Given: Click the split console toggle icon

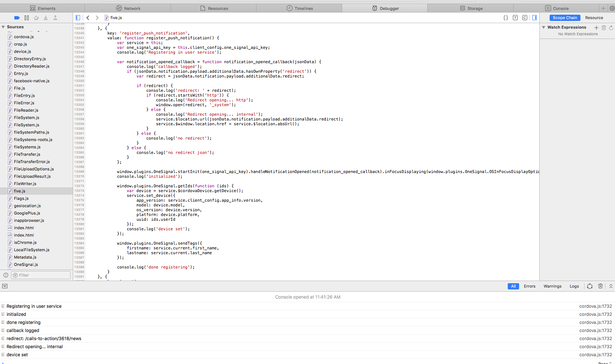Looking at the screenshot, I should pyautogui.click(x=5, y=286).
